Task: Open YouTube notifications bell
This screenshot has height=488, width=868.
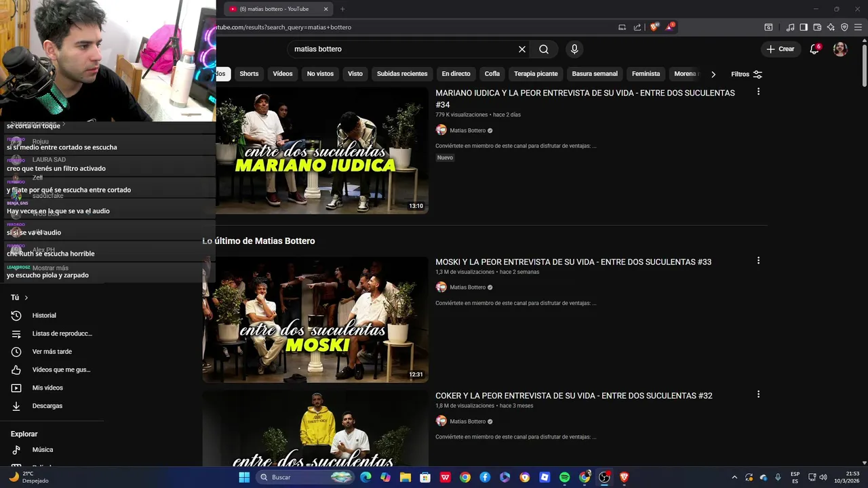Action: click(x=814, y=49)
